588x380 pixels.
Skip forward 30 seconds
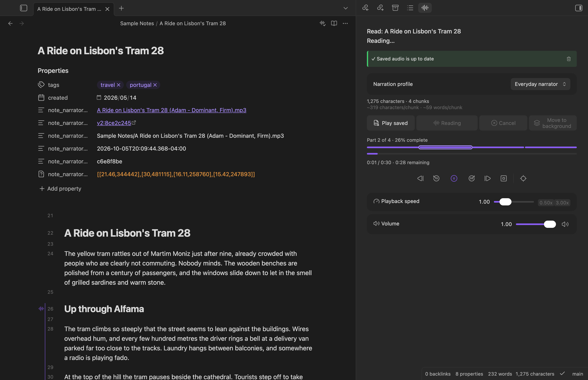471,178
